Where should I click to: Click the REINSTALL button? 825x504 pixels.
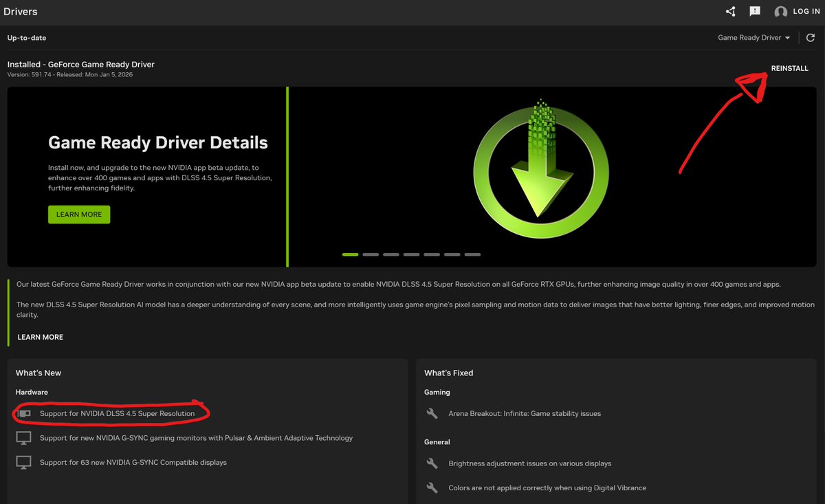(790, 69)
